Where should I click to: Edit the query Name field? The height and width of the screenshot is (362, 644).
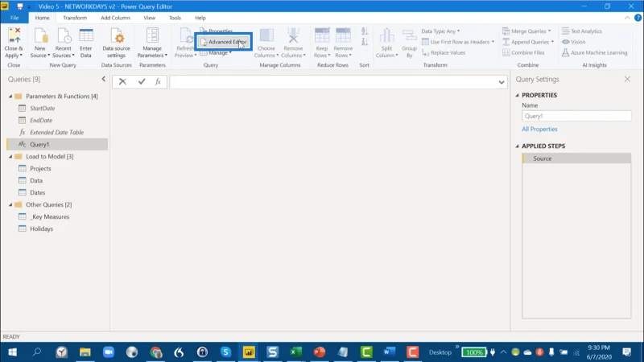[576, 116]
